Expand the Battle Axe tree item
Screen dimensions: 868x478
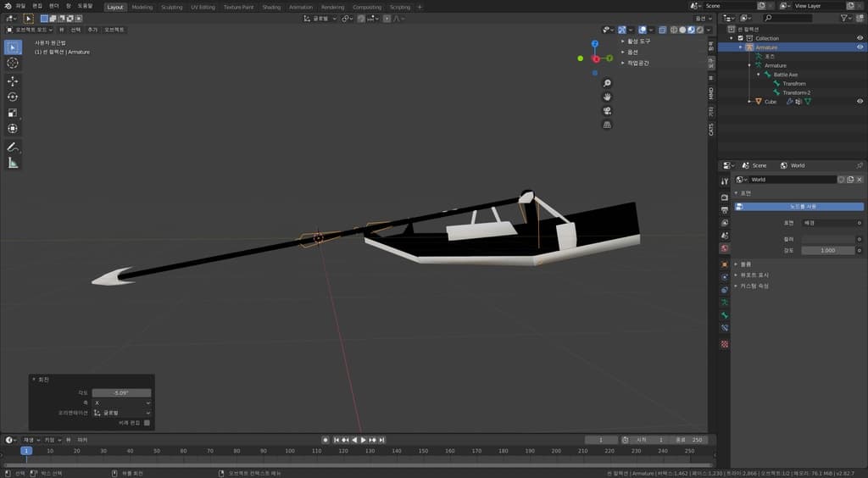click(x=759, y=75)
